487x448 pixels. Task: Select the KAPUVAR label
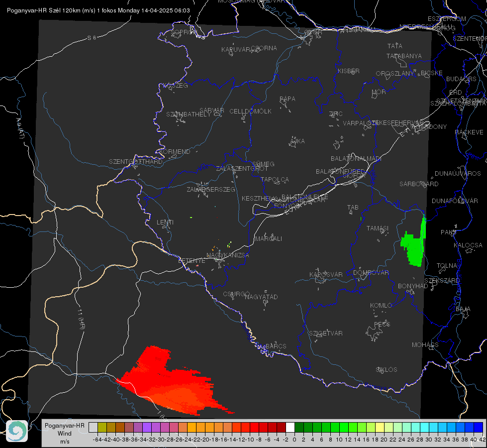[236, 50]
